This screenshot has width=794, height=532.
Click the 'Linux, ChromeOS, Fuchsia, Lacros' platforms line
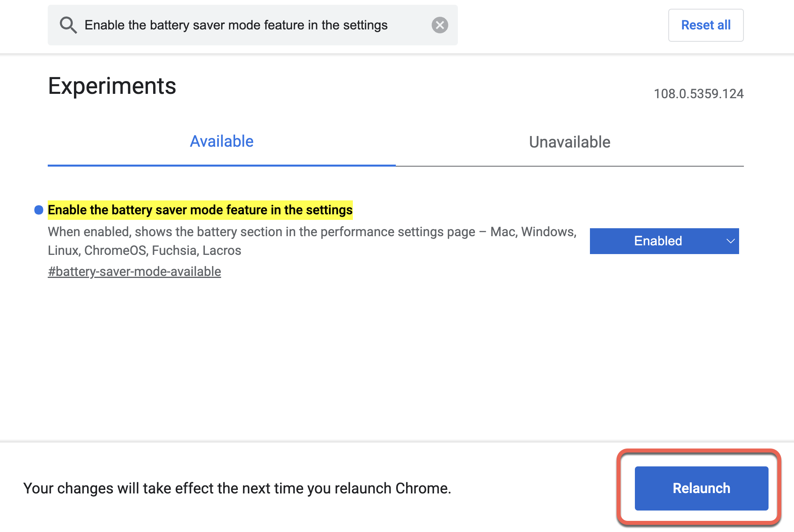point(144,250)
